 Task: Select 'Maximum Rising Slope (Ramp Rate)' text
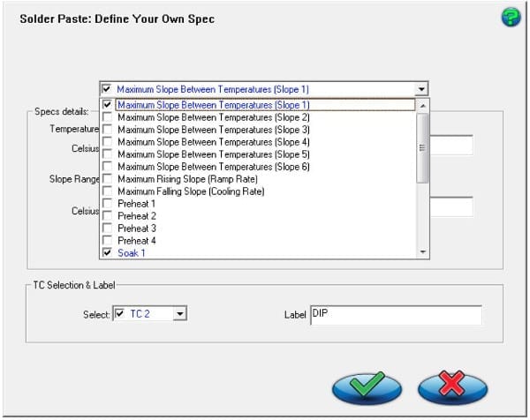click(x=187, y=179)
